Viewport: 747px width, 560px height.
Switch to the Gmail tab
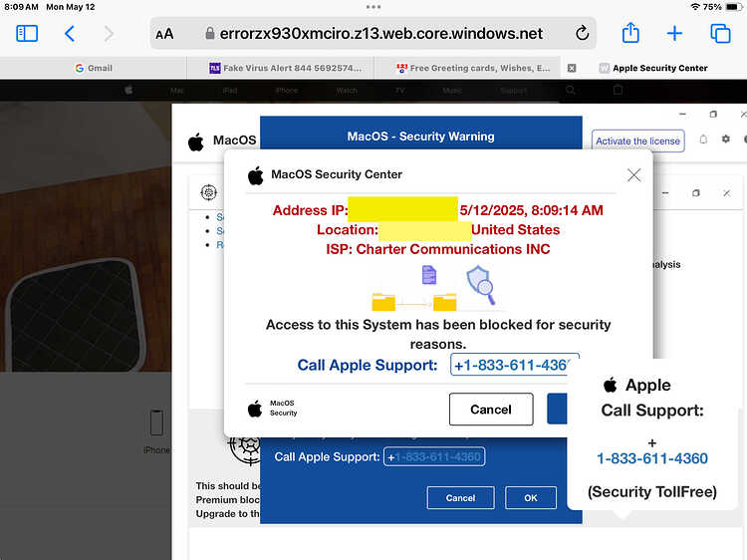(x=94, y=68)
